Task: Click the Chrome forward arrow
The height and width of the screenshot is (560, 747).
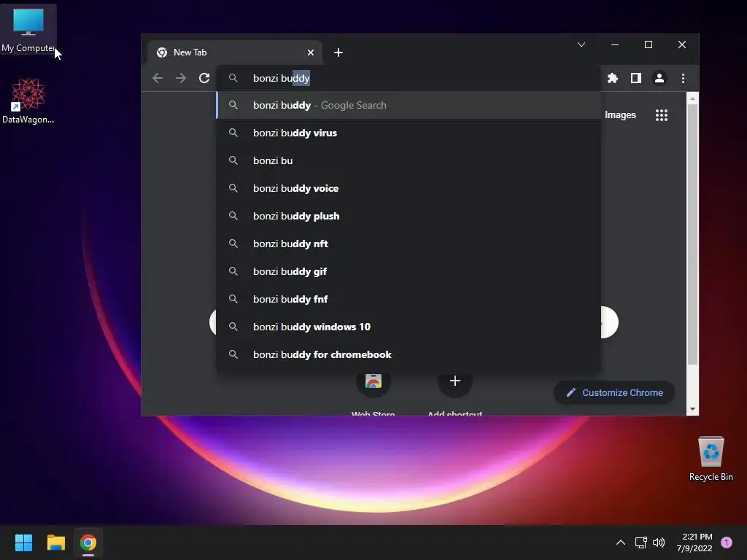Action: (181, 78)
